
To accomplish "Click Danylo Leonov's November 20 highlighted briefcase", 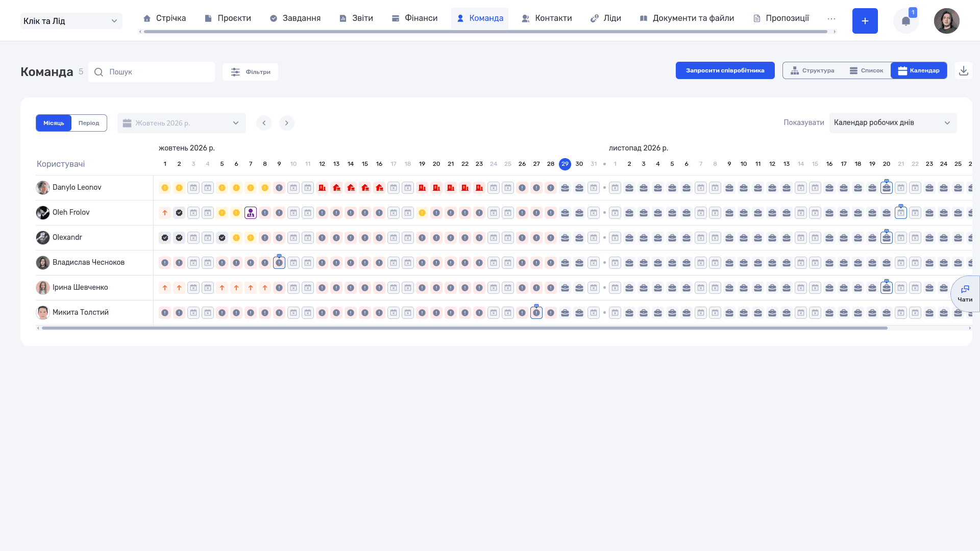I will click(887, 188).
